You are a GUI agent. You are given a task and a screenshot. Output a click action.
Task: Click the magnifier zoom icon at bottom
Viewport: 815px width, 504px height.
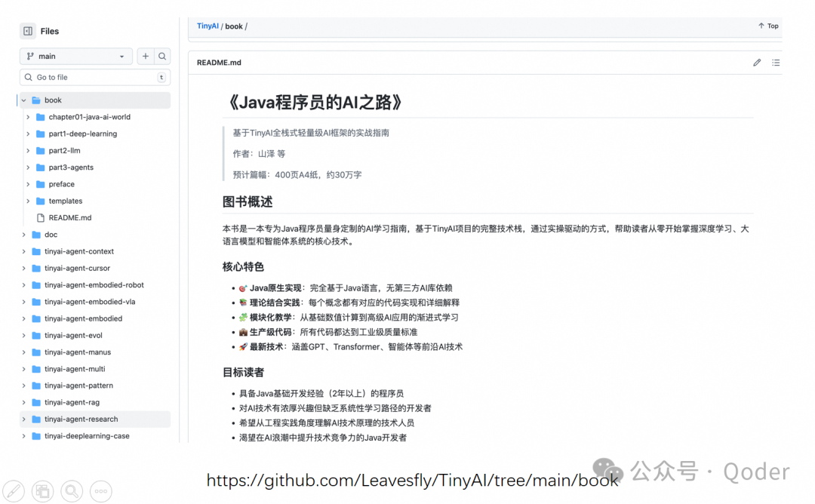click(x=72, y=491)
